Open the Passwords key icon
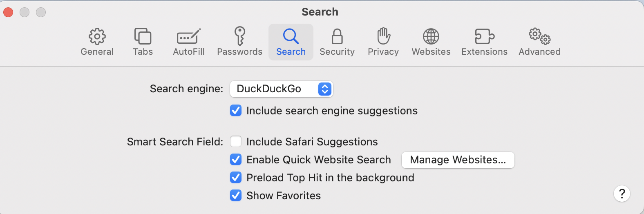This screenshot has width=644, height=214. (239, 42)
